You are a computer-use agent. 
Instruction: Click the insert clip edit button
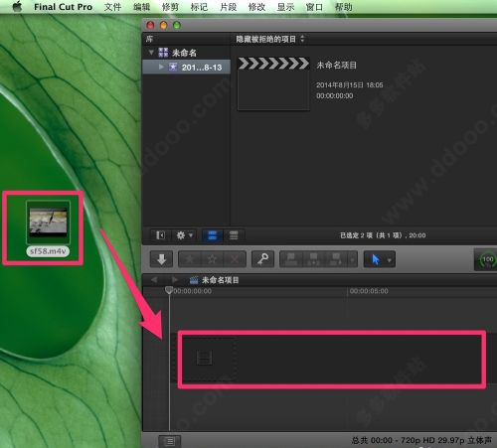[313, 259]
